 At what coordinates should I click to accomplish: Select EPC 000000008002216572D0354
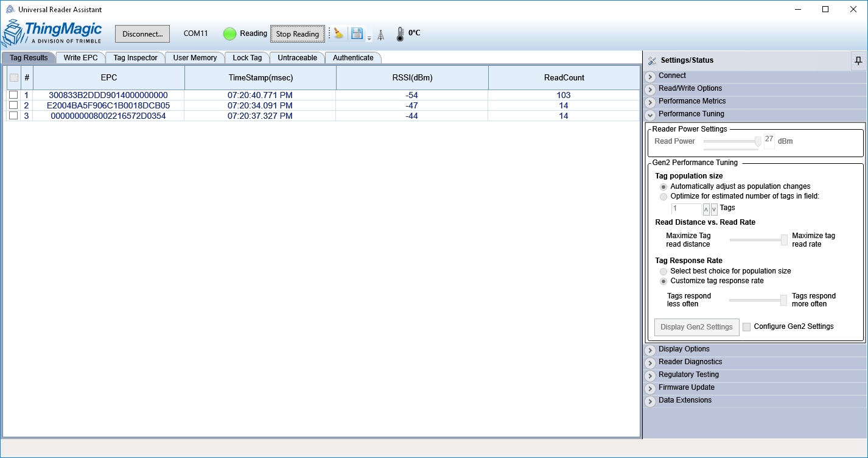(x=108, y=116)
